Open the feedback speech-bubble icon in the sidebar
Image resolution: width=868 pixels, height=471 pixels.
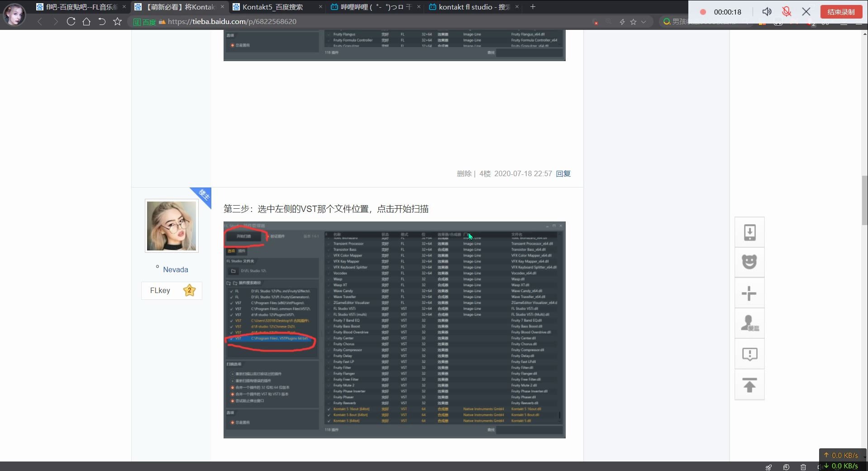[749, 354]
